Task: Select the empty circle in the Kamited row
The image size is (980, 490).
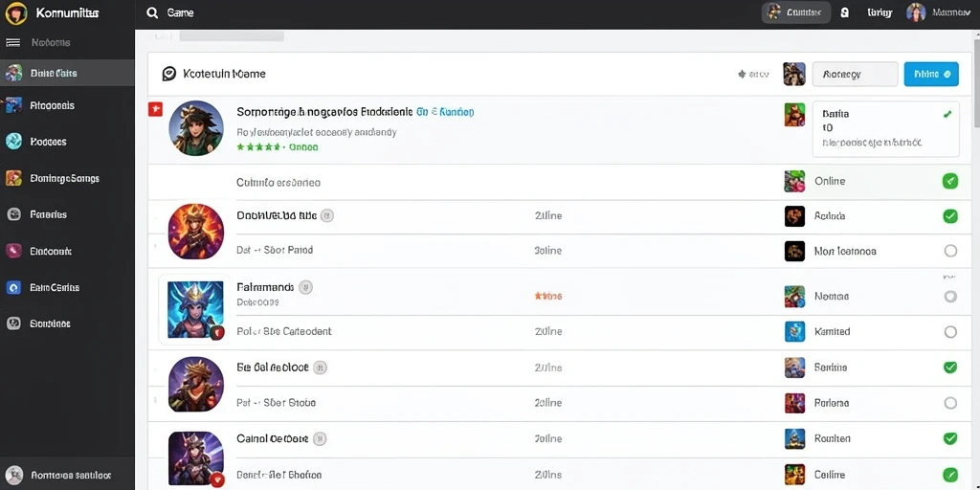Action: coord(950,332)
